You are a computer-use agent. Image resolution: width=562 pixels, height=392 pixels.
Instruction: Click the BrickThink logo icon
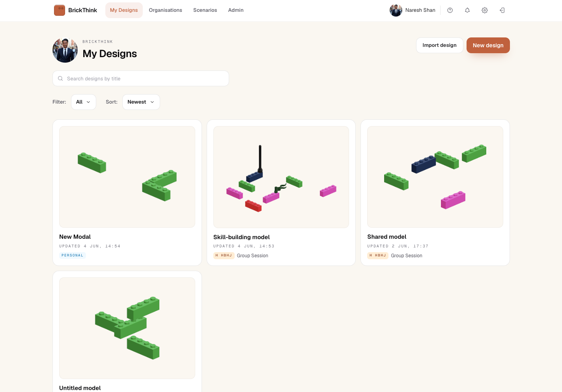click(60, 10)
